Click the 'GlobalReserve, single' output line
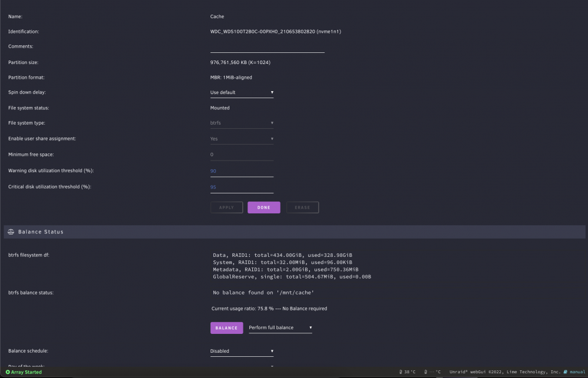Screen dimensions: 588x378 point(292,277)
